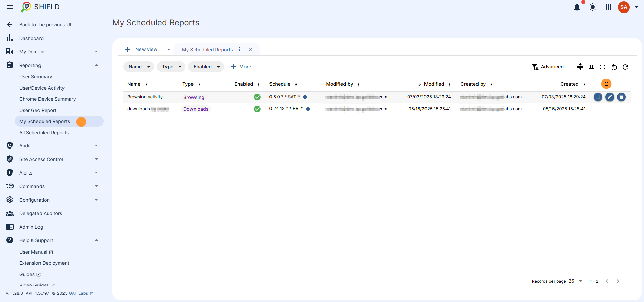Open the hamburger main menu

coord(10,7)
